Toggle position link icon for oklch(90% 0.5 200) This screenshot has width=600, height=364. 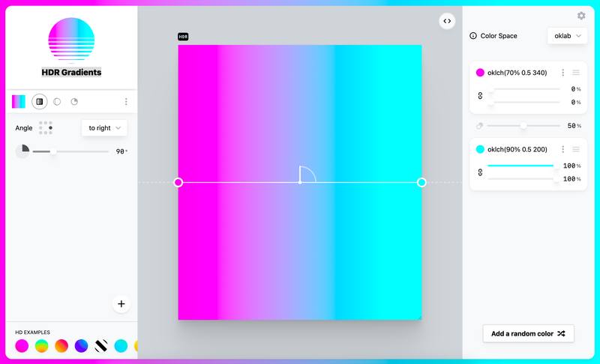point(480,172)
